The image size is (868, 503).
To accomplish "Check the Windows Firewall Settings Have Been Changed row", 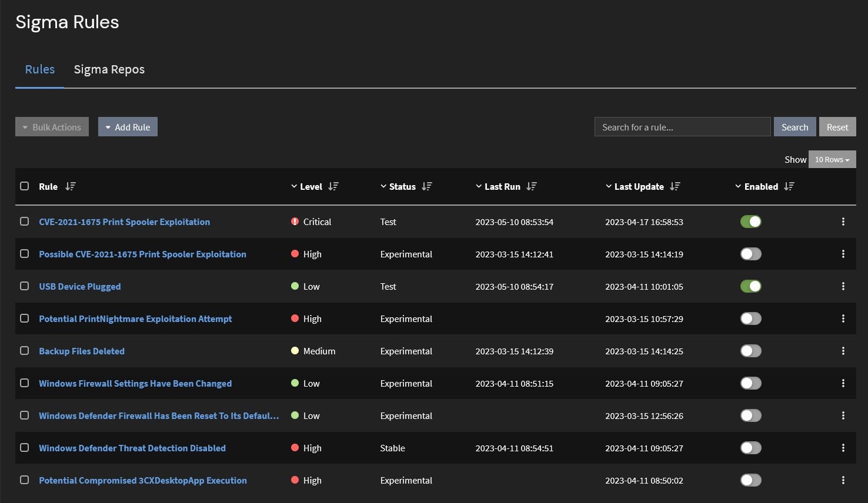I will click(24, 383).
